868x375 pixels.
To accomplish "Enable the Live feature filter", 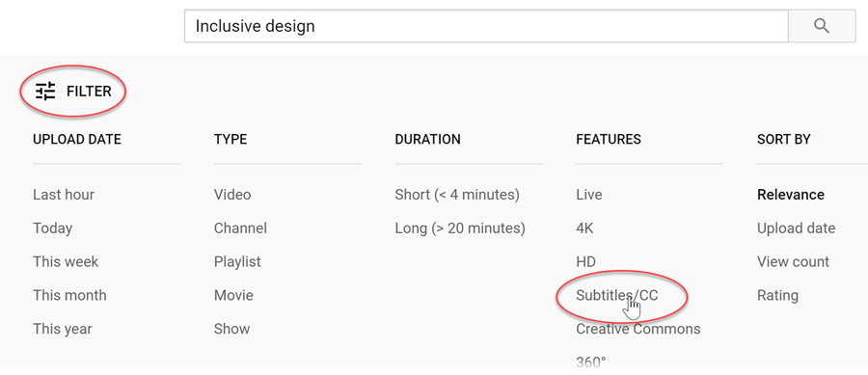I will 589,195.
